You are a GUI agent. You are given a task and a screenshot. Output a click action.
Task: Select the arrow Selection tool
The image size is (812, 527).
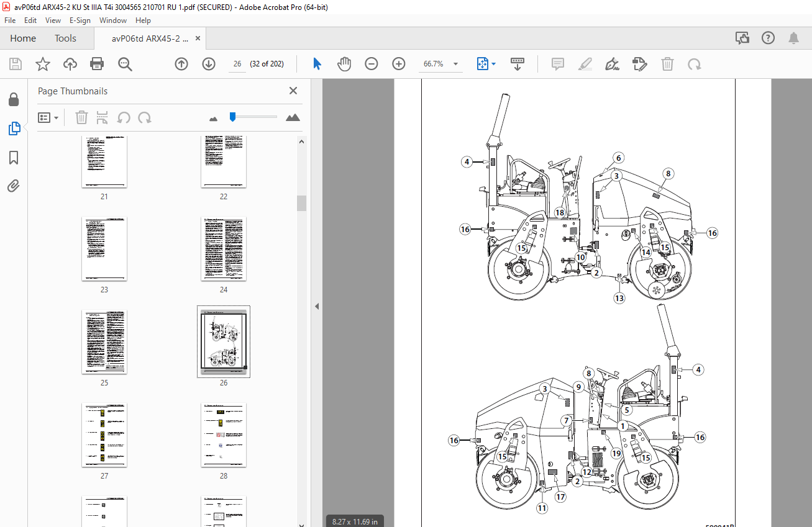point(317,64)
